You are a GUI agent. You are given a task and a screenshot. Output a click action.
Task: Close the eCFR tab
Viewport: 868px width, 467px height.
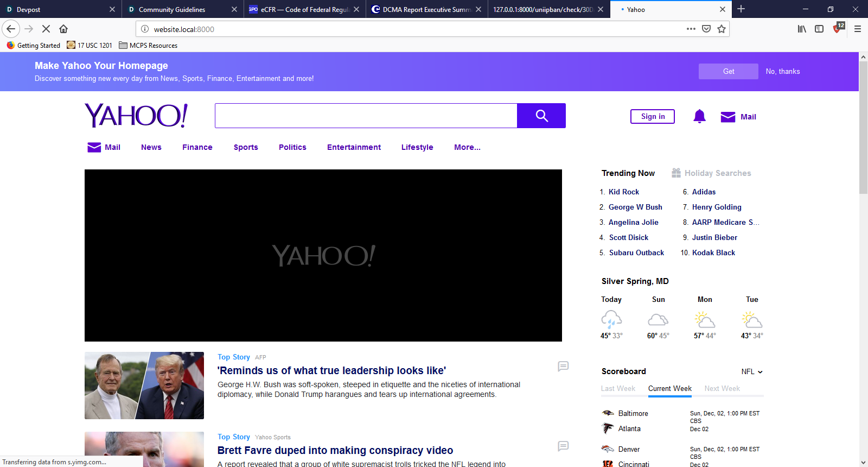(356, 9)
